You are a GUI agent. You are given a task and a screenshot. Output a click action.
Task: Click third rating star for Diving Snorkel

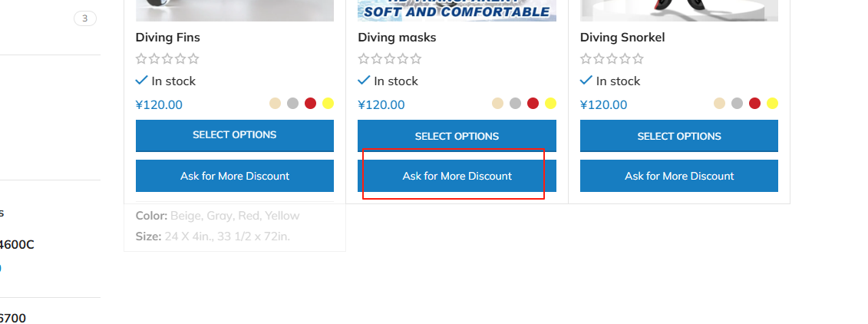(x=612, y=58)
